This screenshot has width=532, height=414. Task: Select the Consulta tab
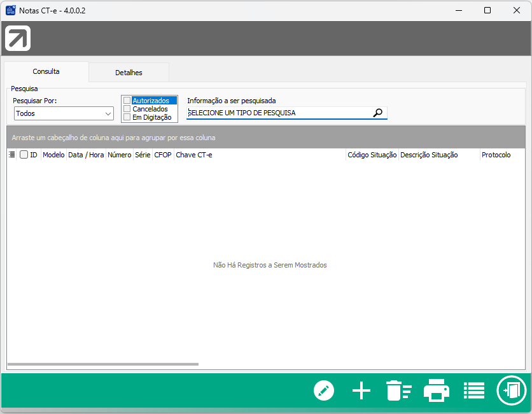(46, 72)
